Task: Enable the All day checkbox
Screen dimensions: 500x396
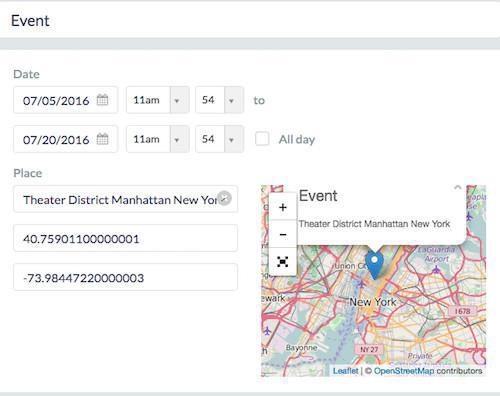Action: pyautogui.click(x=262, y=139)
